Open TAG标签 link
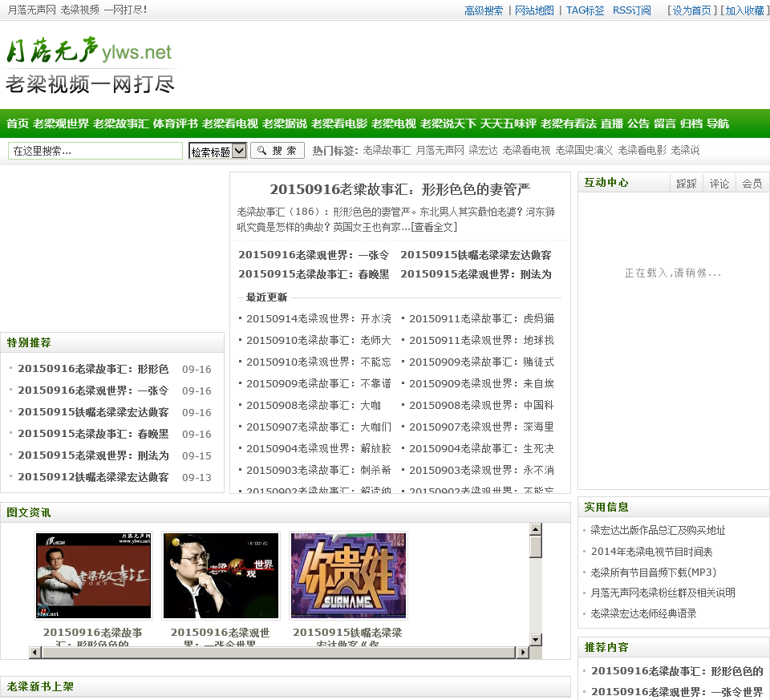 (x=585, y=10)
